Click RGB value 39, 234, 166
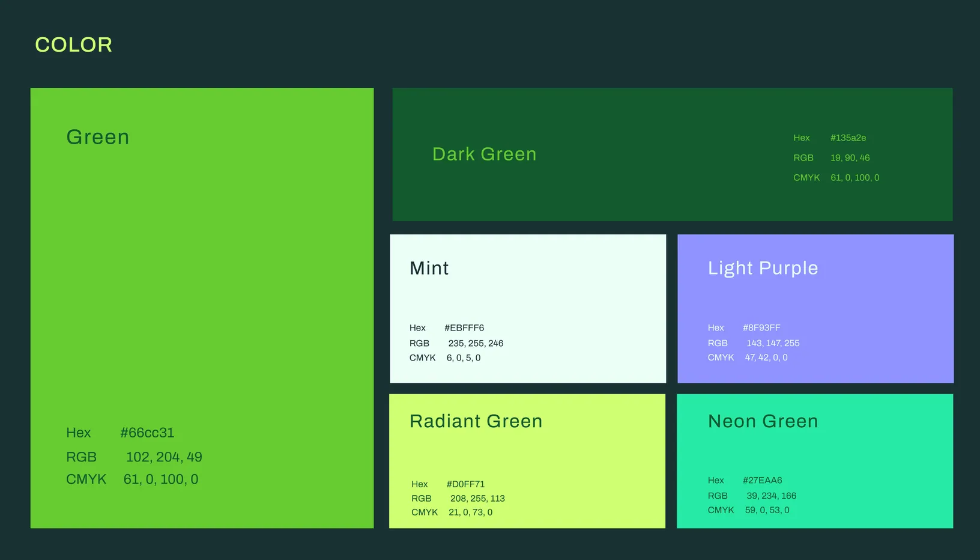Viewport: 980px width, 560px height. coord(771,496)
